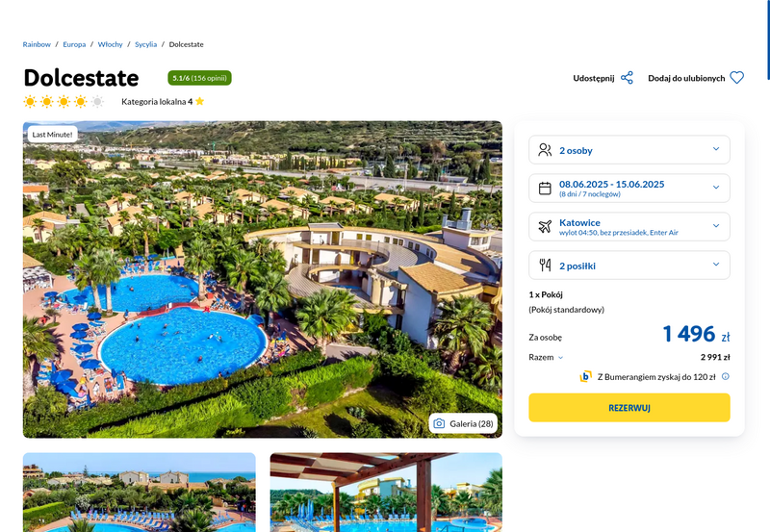
Task: Click the info icon beside Bumerang offer
Action: (726, 376)
